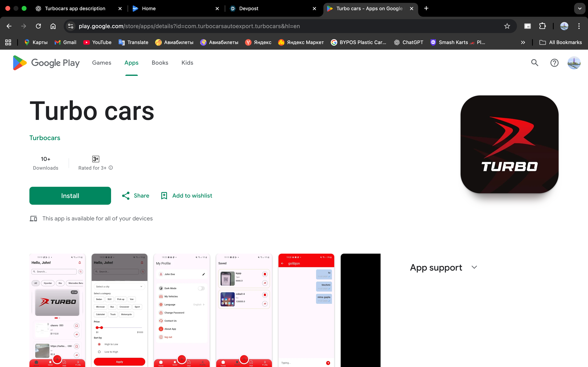Show hidden bookmarks with double-chevron
This screenshot has height=367, width=588.
pos(523,42)
